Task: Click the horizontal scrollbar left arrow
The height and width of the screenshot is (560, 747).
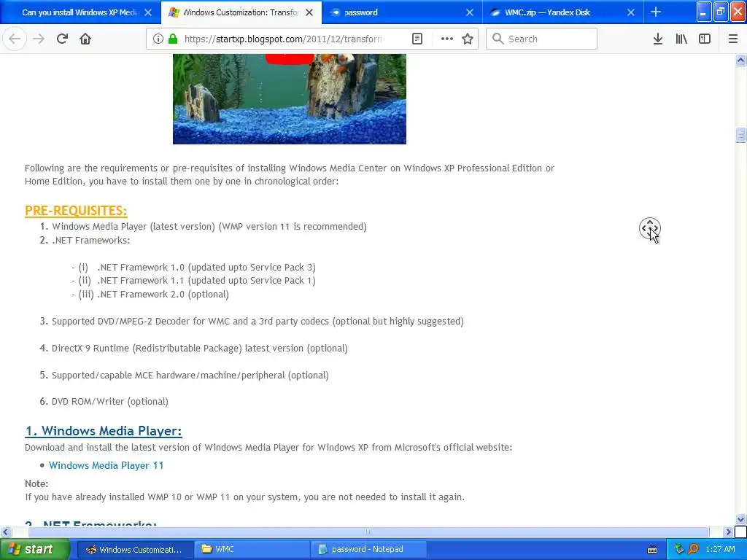Action: [x=6, y=532]
